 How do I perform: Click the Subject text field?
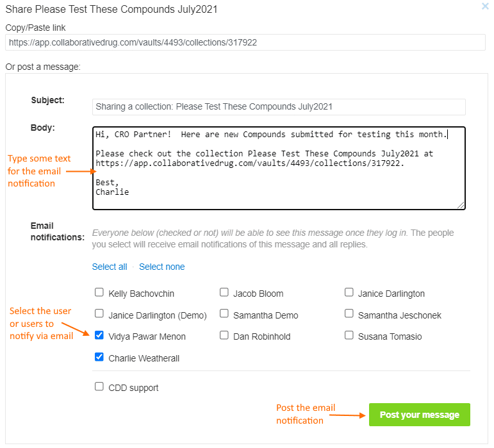279,107
